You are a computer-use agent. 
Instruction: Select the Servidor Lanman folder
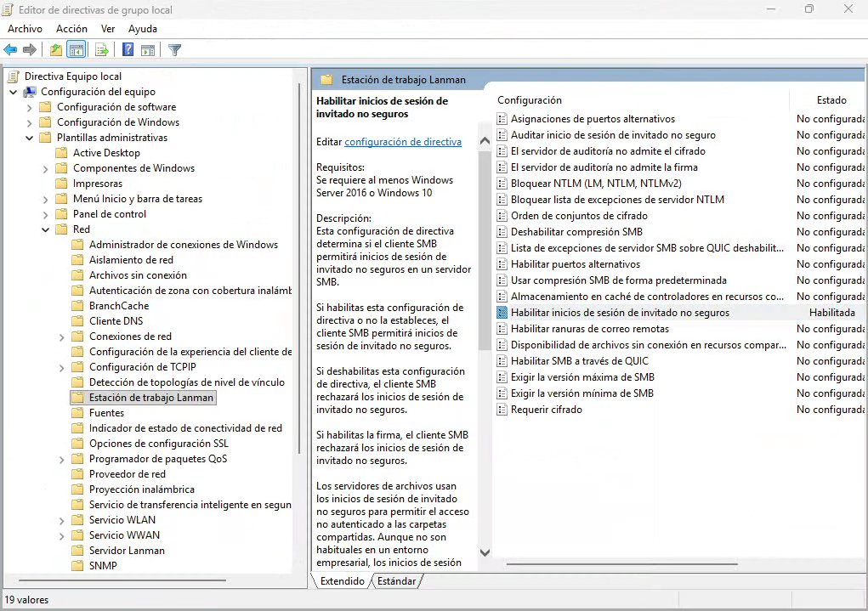[127, 551]
